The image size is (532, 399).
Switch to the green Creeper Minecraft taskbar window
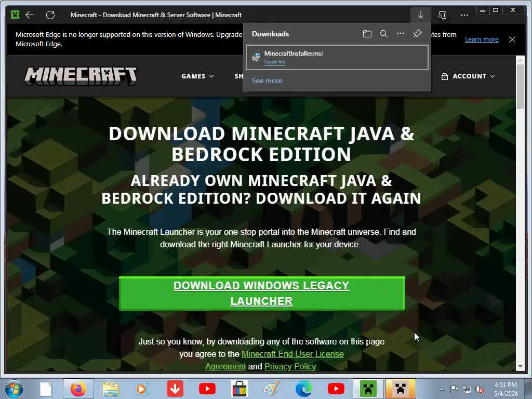click(368, 389)
